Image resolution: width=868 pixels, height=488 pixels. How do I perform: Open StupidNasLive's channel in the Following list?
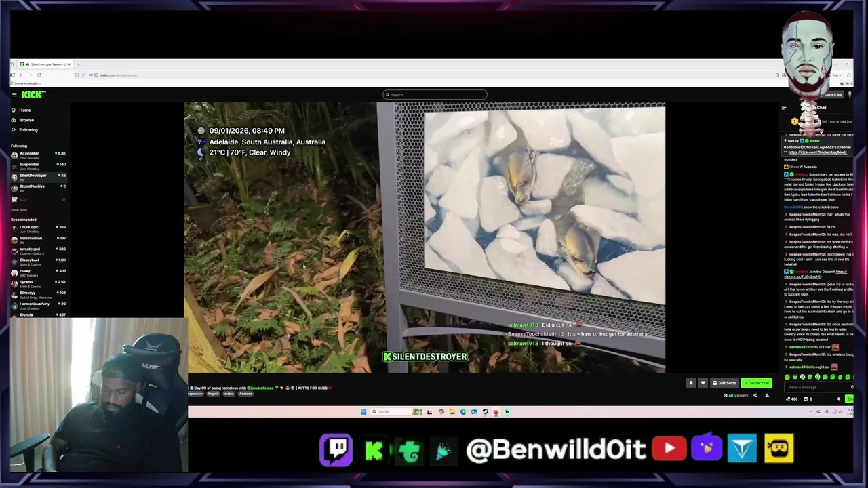[x=38, y=188]
